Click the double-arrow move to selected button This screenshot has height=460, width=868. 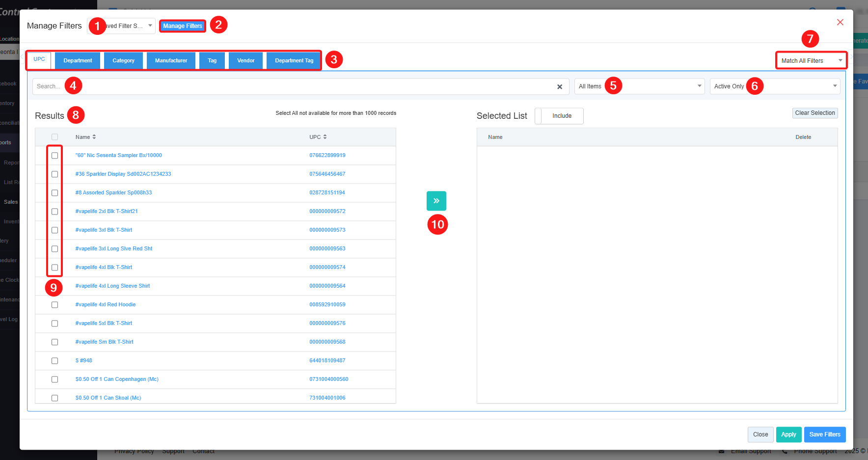pyautogui.click(x=436, y=201)
